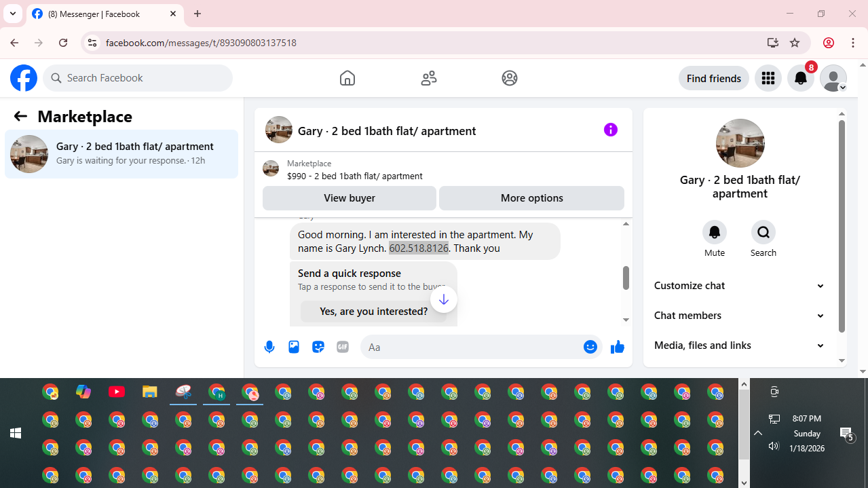Bookmark this tab star icon
This screenshot has width=868, height=488.
tap(795, 43)
